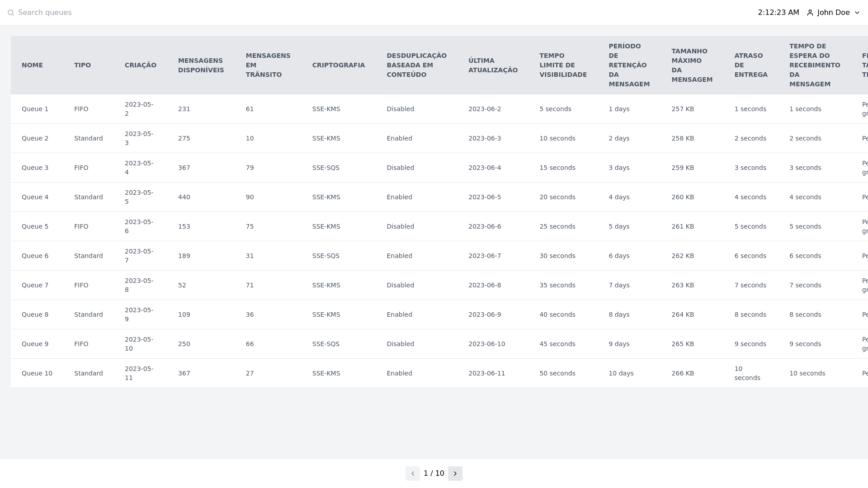Click Mensagens Disponíveis column header
This screenshot has height=488, width=868.
[201, 65]
